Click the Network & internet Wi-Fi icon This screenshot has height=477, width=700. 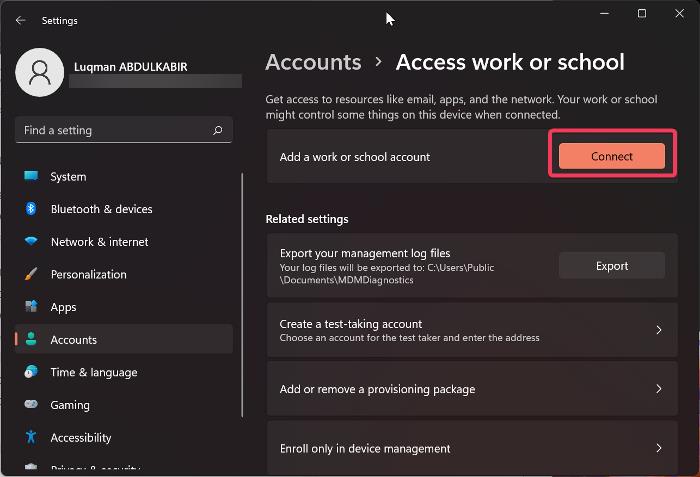pyautogui.click(x=31, y=242)
